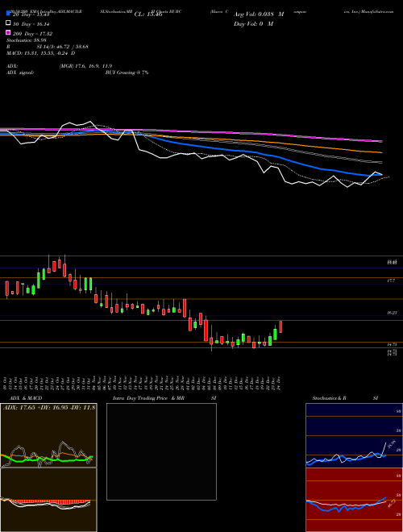Click the red RSI chart panel
The width and height of the screenshot is (403, 532).
click(354, 500)
